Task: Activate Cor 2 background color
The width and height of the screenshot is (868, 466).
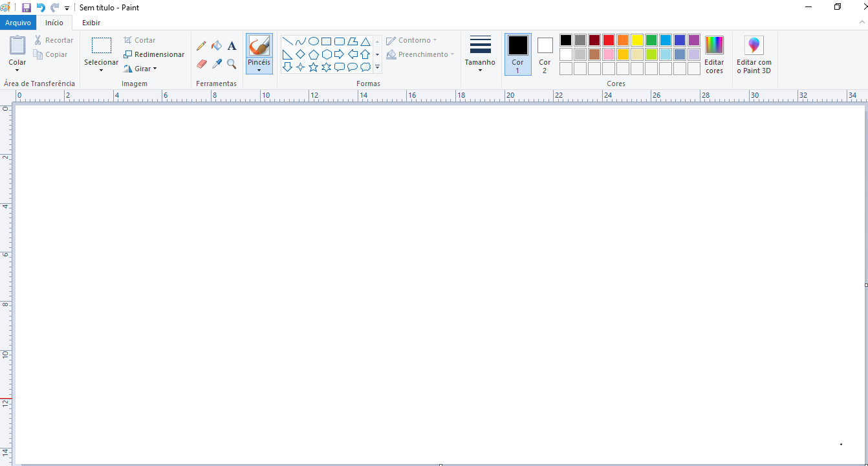Action: (545, 54)
